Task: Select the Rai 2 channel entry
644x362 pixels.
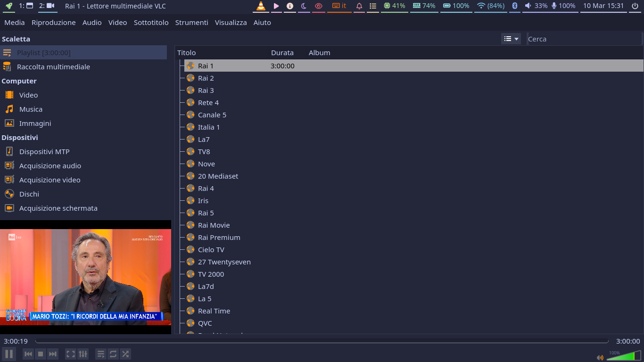Action: pos(414,78)
